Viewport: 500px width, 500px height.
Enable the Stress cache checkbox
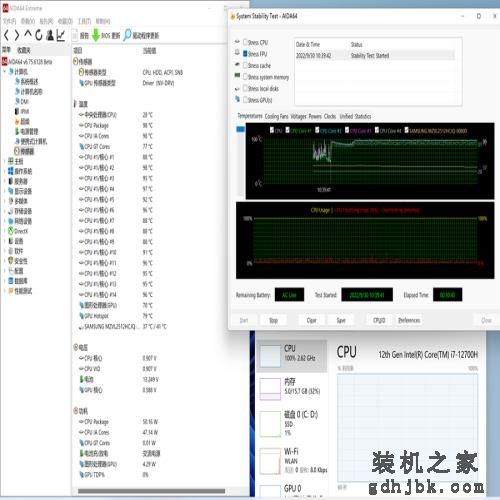click(x=245, y=65)
